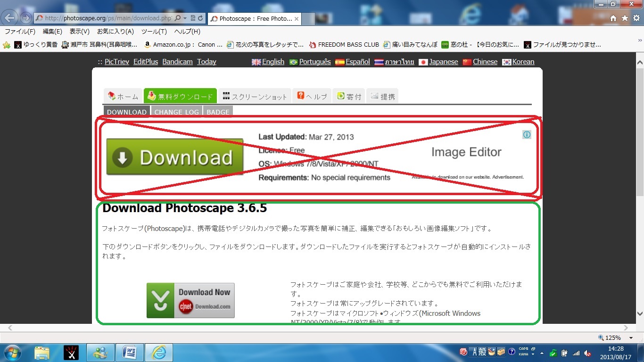Open the address bar autocomplete dropdown arrow
Image resolution: width=644 pixels, height=362 pixels.
(185, 18)
